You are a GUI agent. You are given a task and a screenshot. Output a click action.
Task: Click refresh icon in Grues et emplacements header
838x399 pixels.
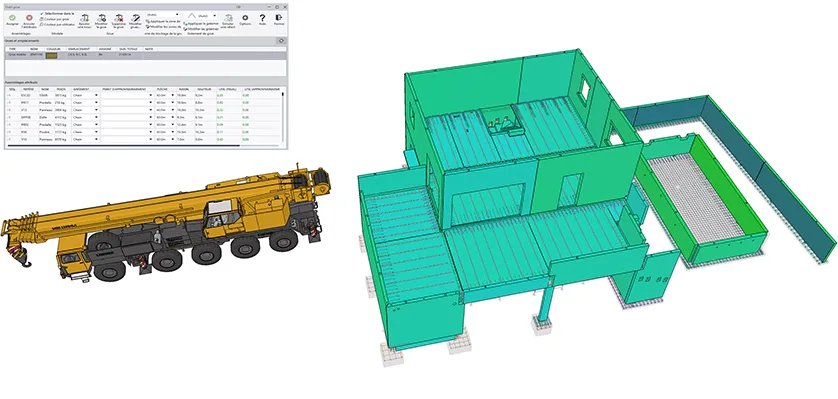(281, 41)
